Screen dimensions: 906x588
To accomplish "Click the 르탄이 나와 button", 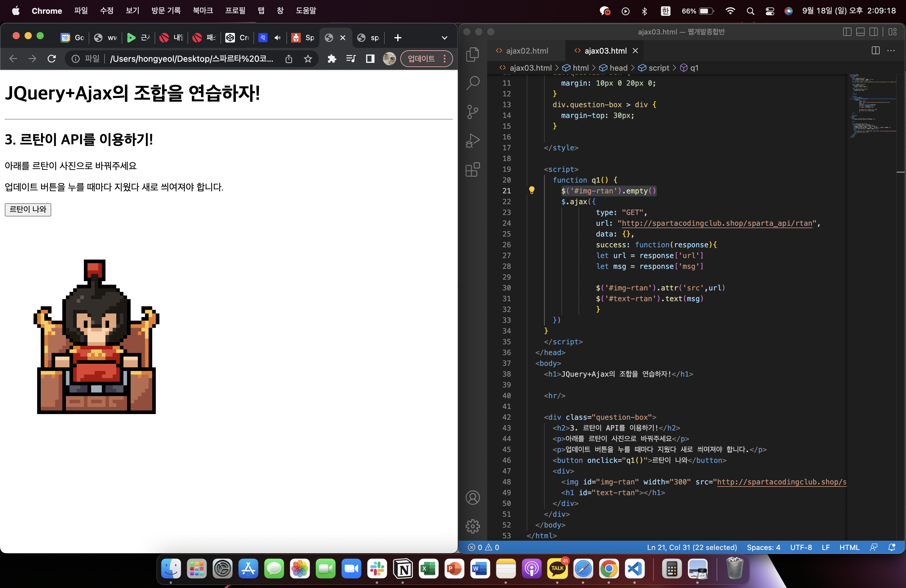I will pos(28,209).
